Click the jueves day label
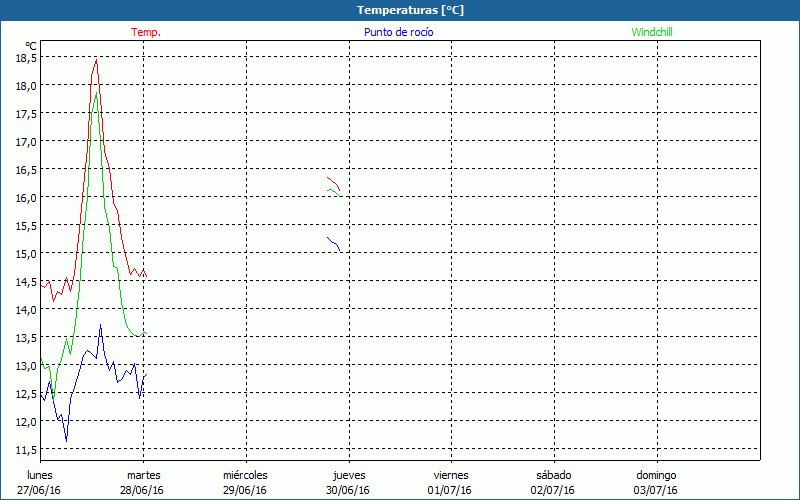 pyautogui.click(x=349, y=475)
